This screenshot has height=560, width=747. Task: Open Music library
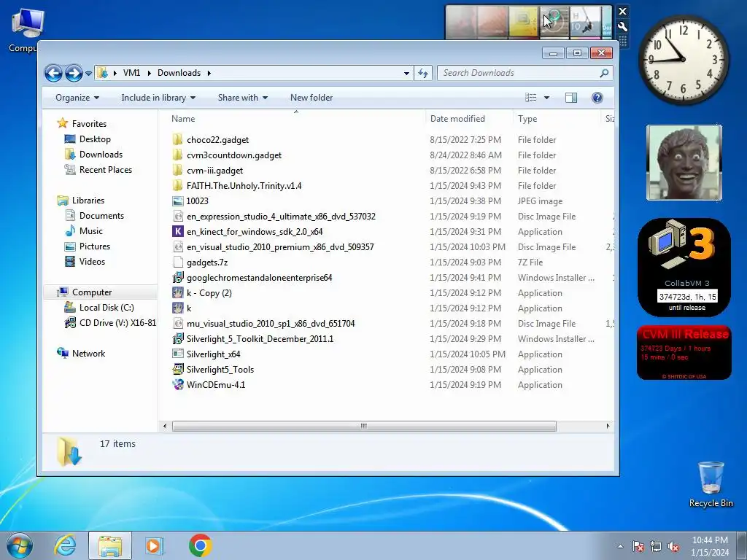click(90, 231)
